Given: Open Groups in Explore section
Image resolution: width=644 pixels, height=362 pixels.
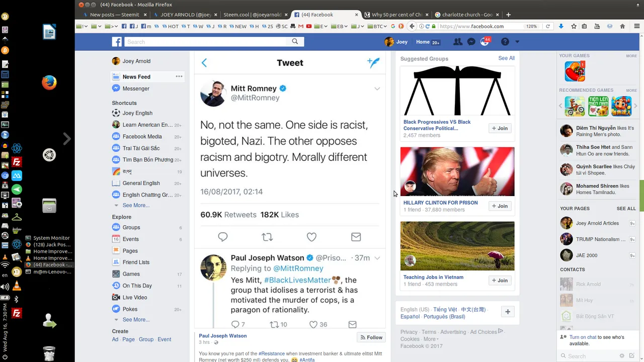Looking at the screenshot, I should 131,227.
